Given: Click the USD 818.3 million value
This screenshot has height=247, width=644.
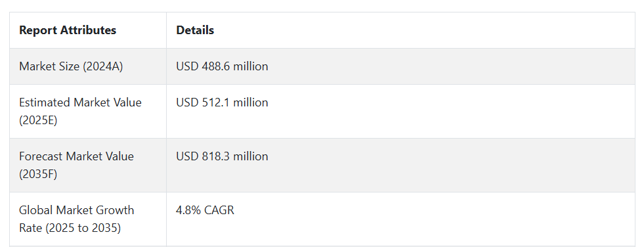Looking at the screenshot, I should coord(222,156).
